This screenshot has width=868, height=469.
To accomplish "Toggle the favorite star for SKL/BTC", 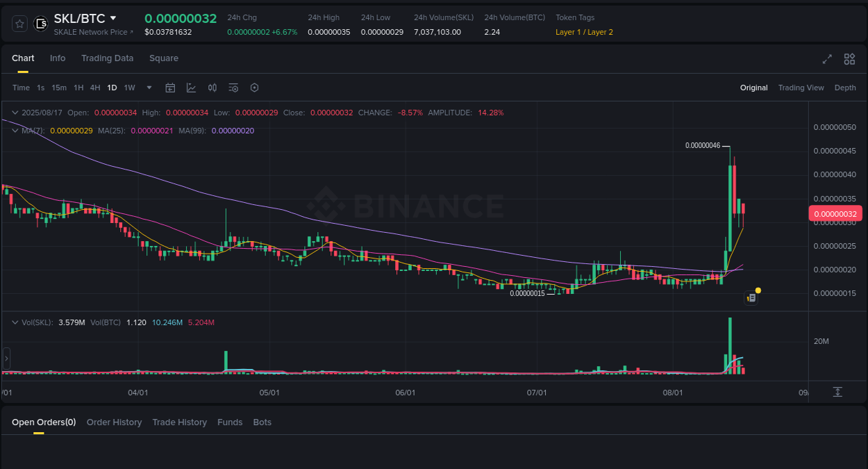I will click(19, 23).
